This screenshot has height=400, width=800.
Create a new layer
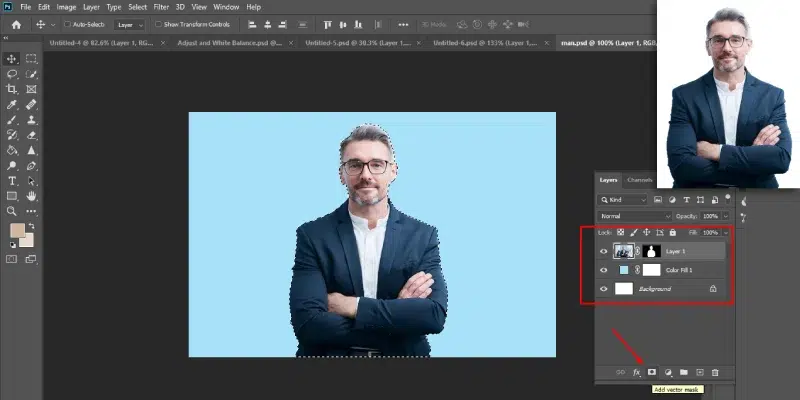pyautogui.click(x=699, y=372)
